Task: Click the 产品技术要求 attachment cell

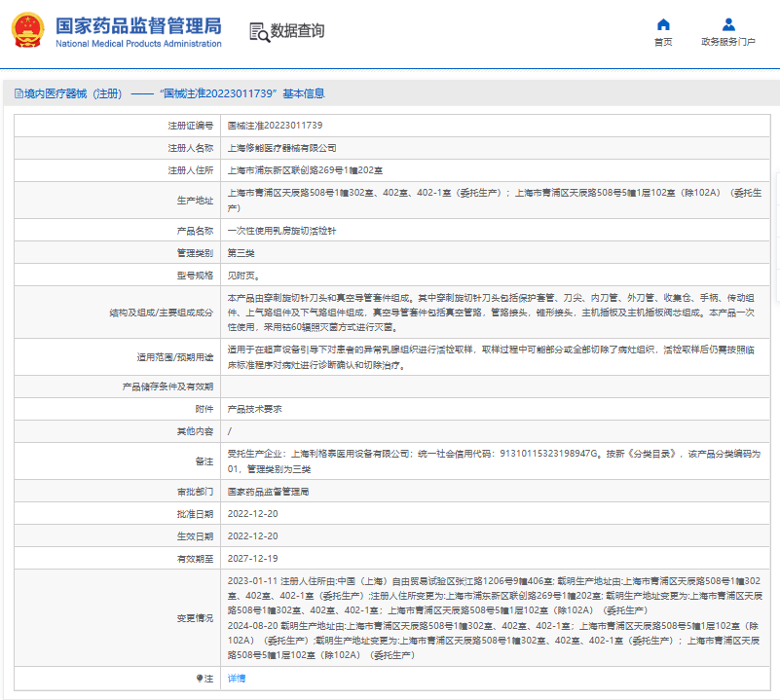Action: click(x=254, y=410)
